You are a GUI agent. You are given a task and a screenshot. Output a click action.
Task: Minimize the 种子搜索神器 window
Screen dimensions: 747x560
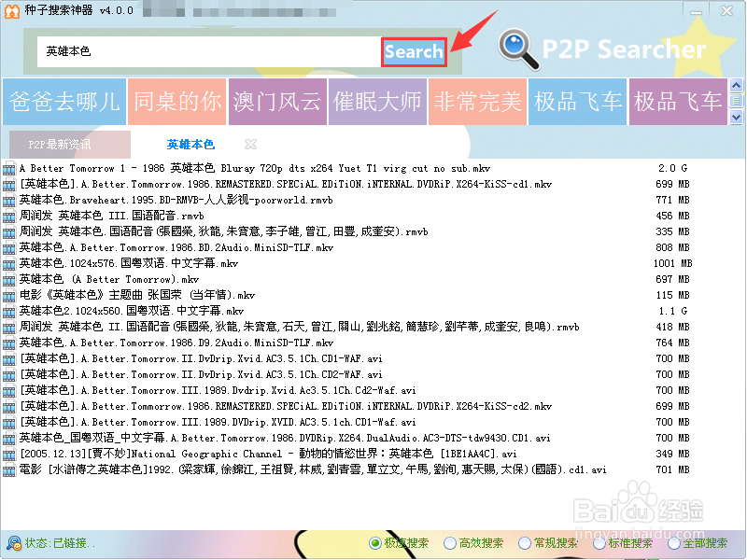pyautogui.click(x=696, y=10)
